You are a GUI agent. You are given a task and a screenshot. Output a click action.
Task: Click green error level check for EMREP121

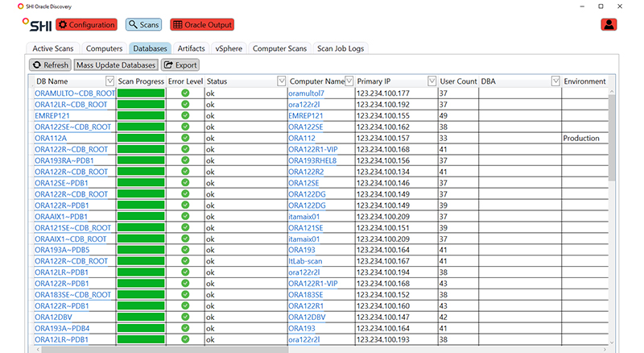click(x=185, y=115)
